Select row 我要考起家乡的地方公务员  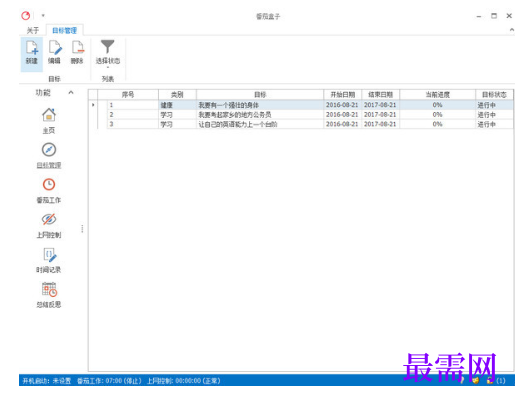(260, 115)
